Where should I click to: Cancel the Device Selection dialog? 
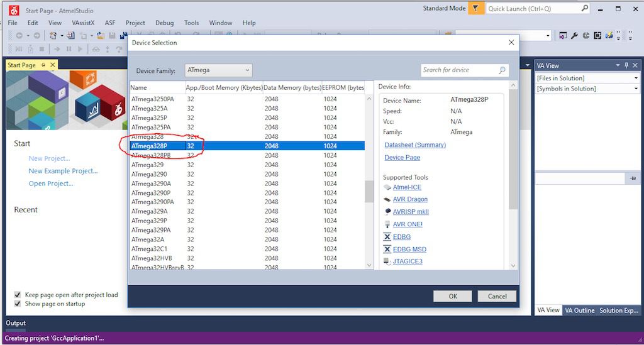coord(497,296)
